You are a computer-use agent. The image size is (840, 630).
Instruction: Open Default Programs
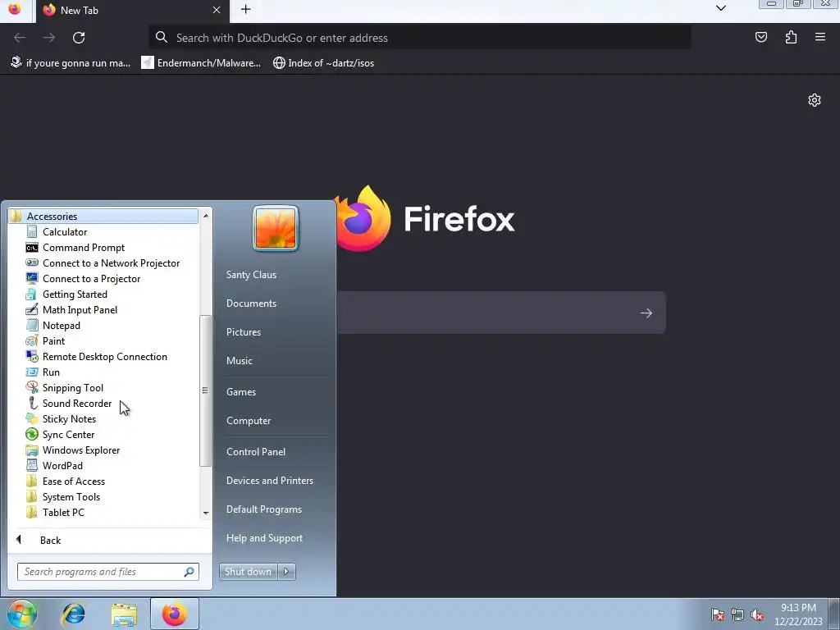[x=263, y=509]
